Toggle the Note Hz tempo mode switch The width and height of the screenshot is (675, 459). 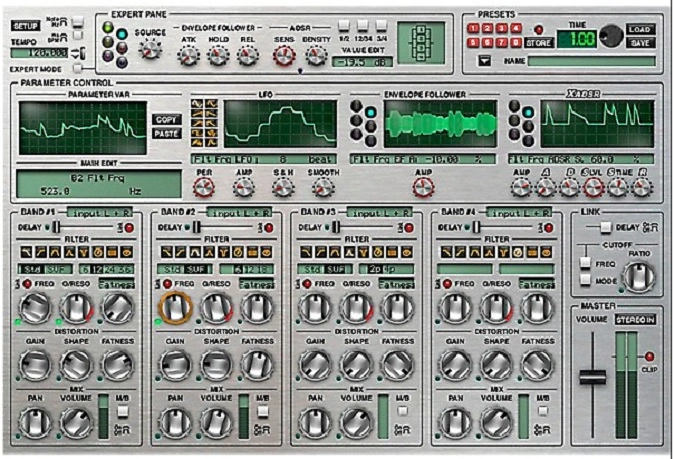(x=77, y=21)
